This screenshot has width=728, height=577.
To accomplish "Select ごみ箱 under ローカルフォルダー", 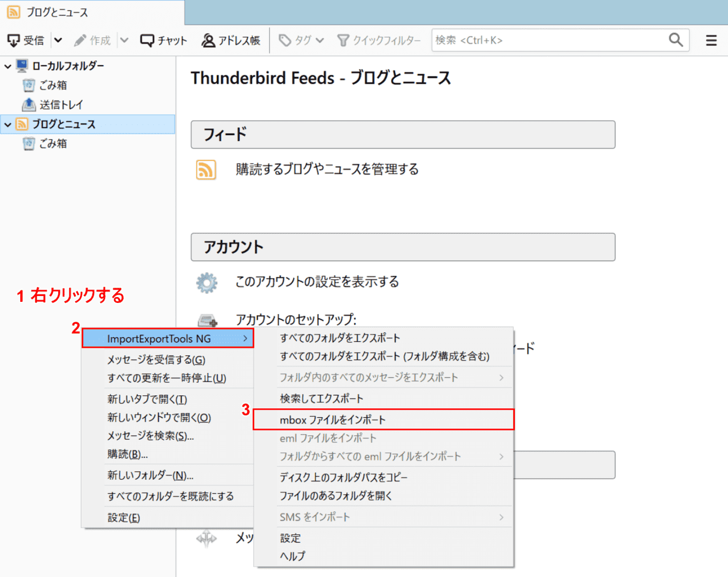I will 53,85.
